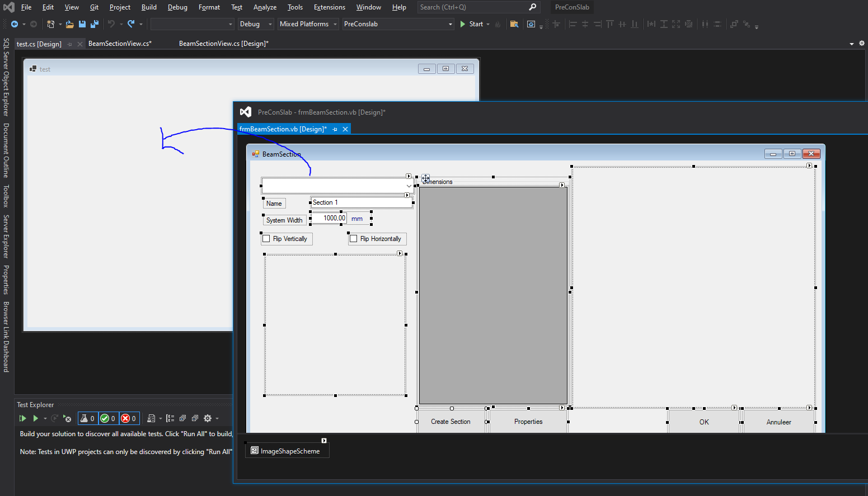
Task: Open the test Playlist icon
Action: coord(151,418)
